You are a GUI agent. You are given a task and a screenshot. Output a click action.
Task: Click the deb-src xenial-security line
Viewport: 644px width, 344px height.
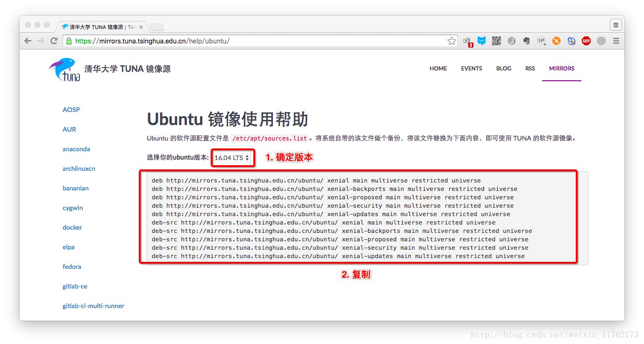point(340,248)
